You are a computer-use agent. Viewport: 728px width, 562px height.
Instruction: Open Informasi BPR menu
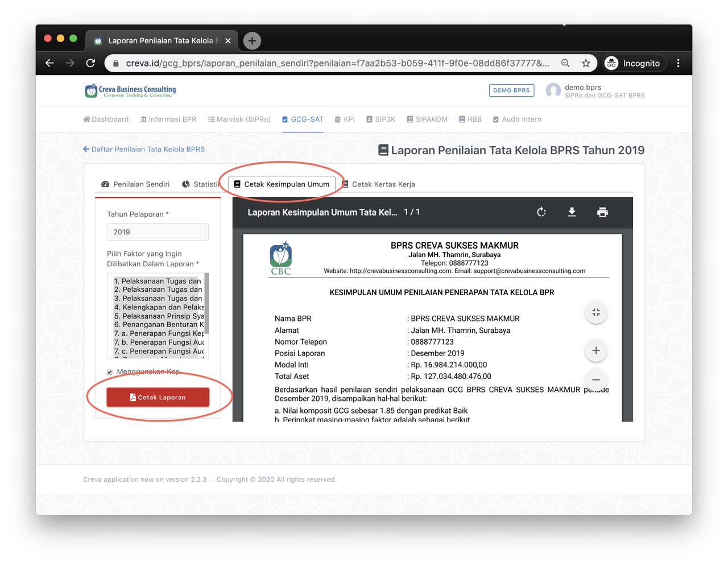pos(168,119)
